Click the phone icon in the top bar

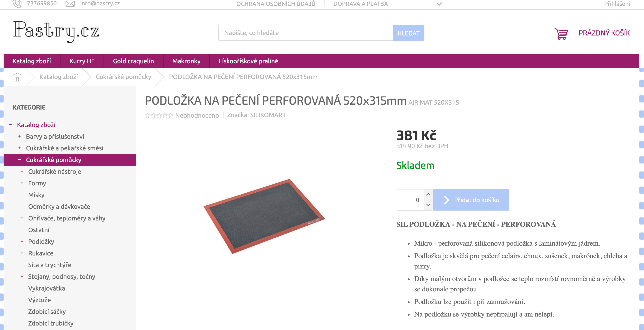point(17,4)
